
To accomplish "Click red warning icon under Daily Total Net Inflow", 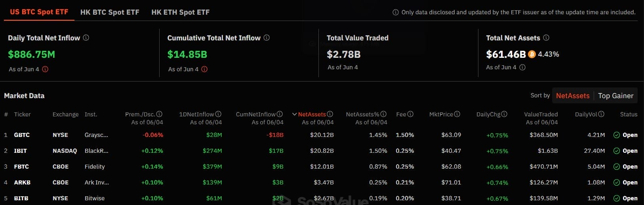I will pyautogui.click(x=45, y=69).
